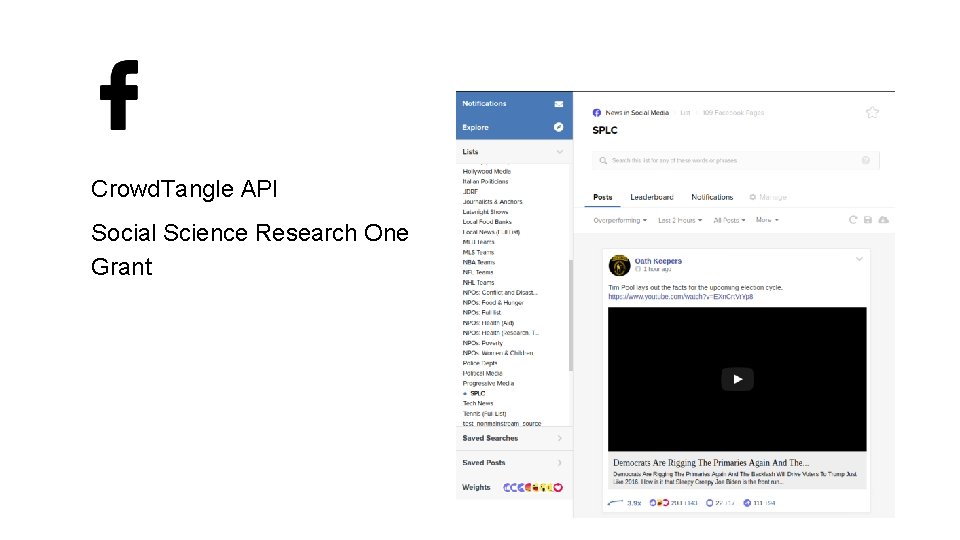
Task: Select the Local Food Banks list
Action: pyautogui.click(x=487, y=222)
